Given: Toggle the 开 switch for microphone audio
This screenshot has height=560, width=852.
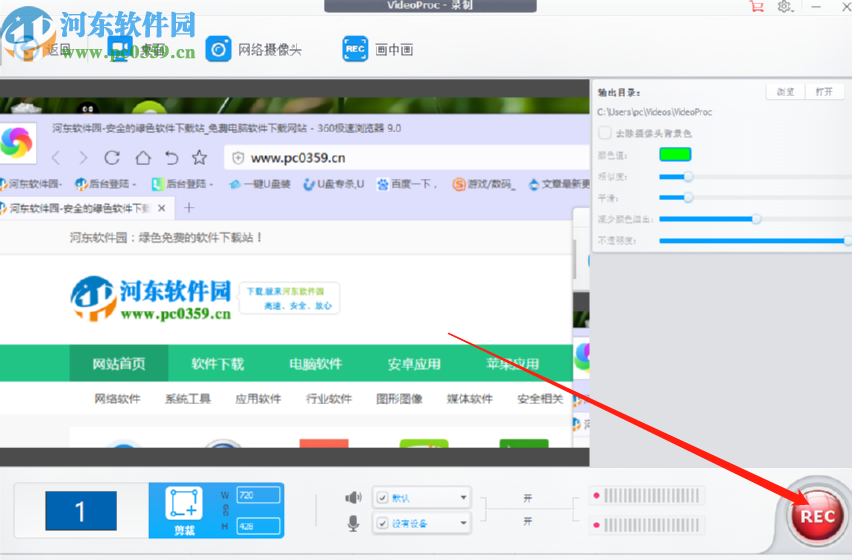Looking at the screenshot, I should pyautogui.click(x=528, y=521).
